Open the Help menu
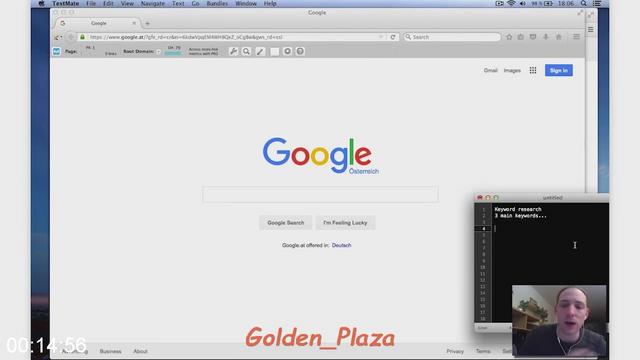The height and width of the screenshot is (360, 640). 270,3
